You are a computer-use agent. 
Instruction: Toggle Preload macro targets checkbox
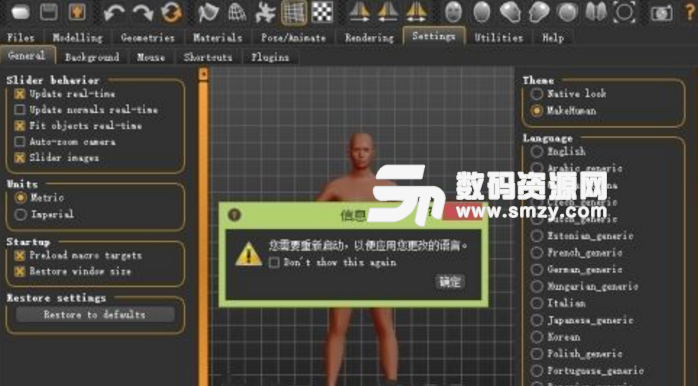(20, 256)
